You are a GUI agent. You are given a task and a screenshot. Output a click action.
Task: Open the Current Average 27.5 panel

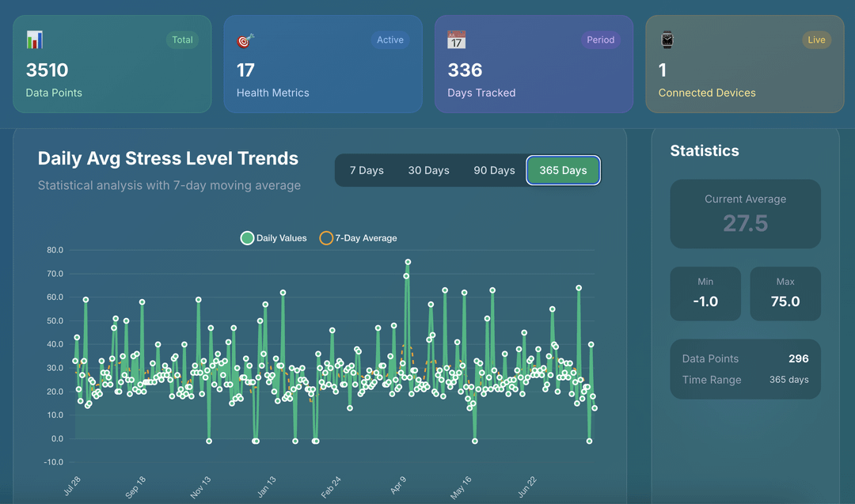click(746, 214)
